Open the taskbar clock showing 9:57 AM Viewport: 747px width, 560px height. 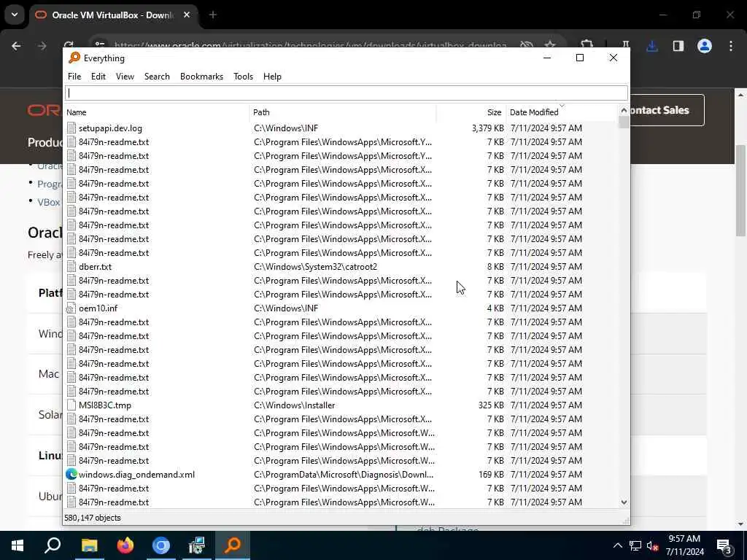pos(684,545)
